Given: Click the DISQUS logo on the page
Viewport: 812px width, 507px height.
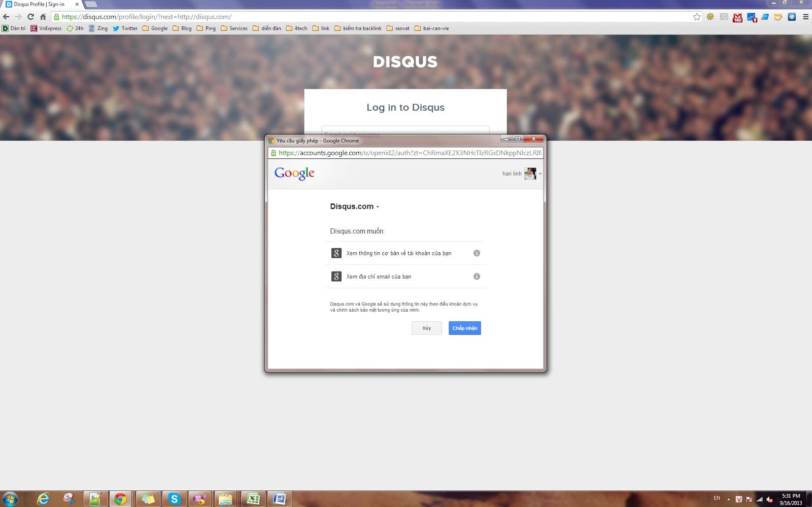Looking at the screenshot, I should pos(405,62).
